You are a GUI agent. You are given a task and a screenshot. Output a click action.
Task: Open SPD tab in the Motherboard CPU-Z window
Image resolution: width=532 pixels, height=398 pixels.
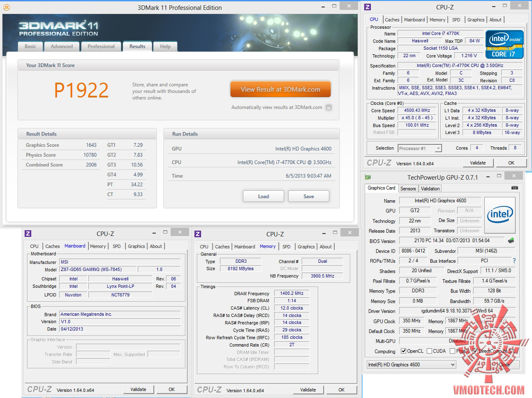tap(117, 246)
